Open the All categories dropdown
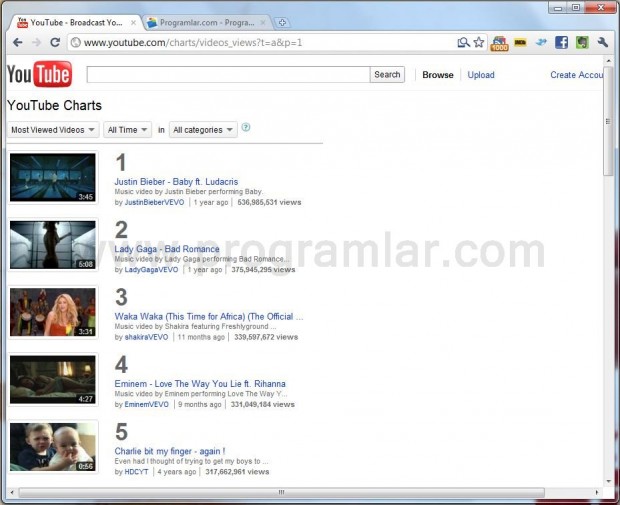This screenshot has width=620, height=505. point(203,130)
